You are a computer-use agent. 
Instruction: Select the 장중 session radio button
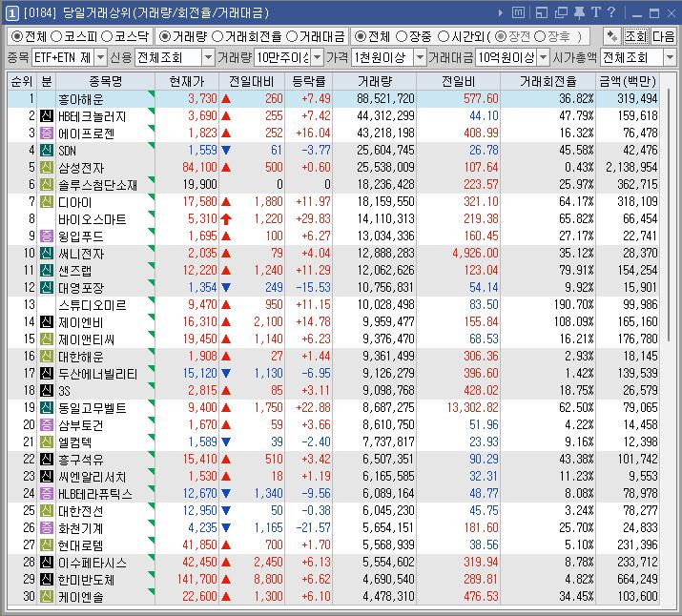click(x=402, y=36)
